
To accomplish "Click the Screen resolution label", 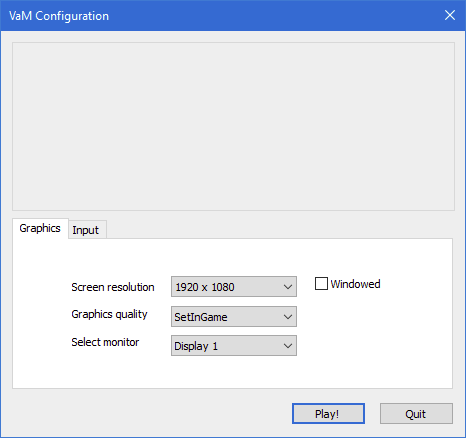I will click(113, 287).
